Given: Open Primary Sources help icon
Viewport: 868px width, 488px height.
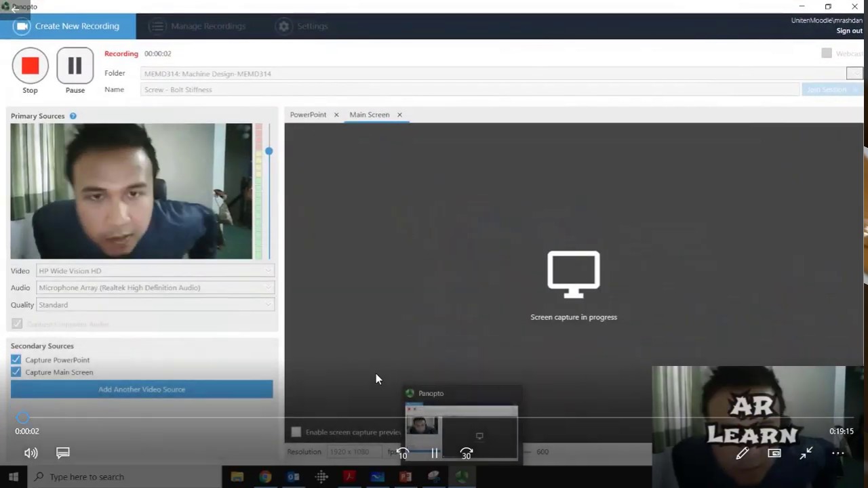Looking at the screenshot, I should click(x=73, y=116).
